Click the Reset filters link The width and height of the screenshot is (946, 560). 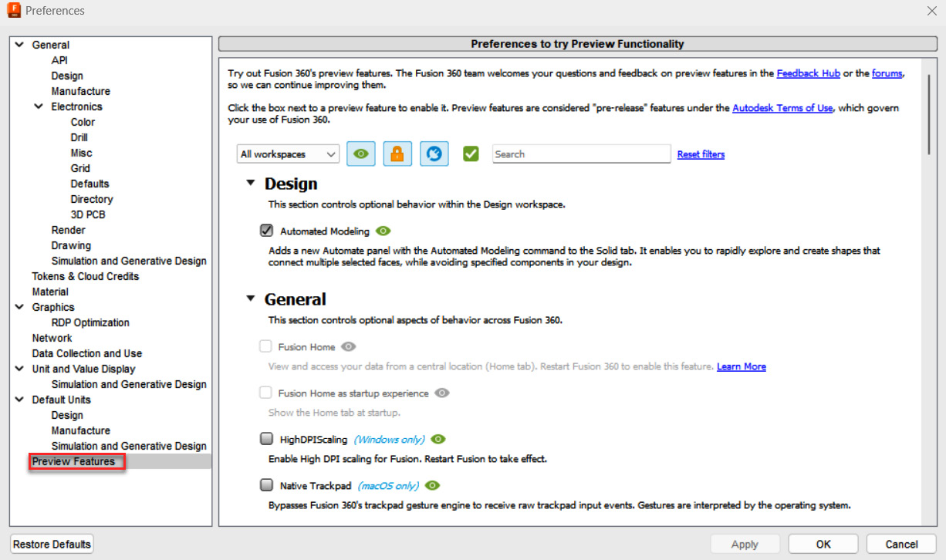point(701,154)
